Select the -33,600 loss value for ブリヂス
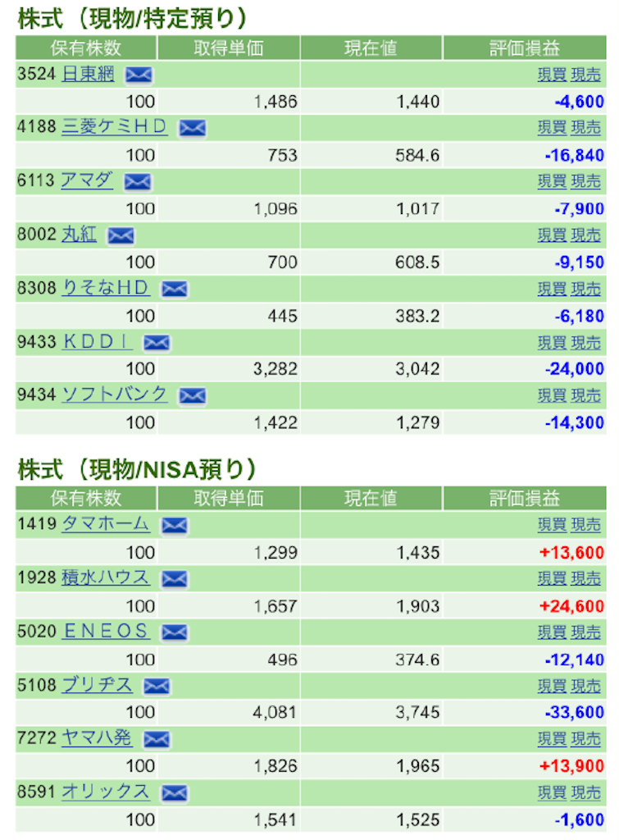This screenshot has width=619, height=840. tap(575, 713)
